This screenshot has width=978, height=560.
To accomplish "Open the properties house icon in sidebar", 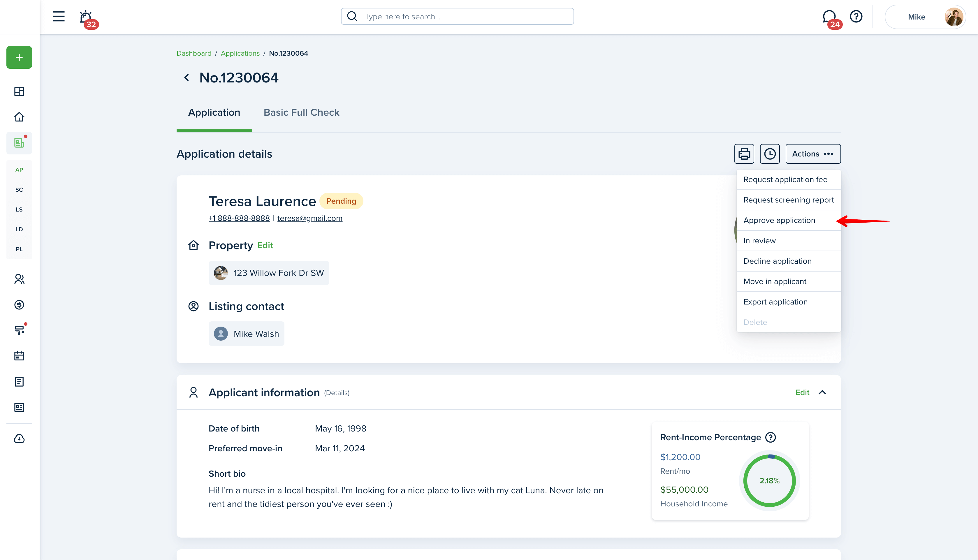I will [x=19, y=117].
